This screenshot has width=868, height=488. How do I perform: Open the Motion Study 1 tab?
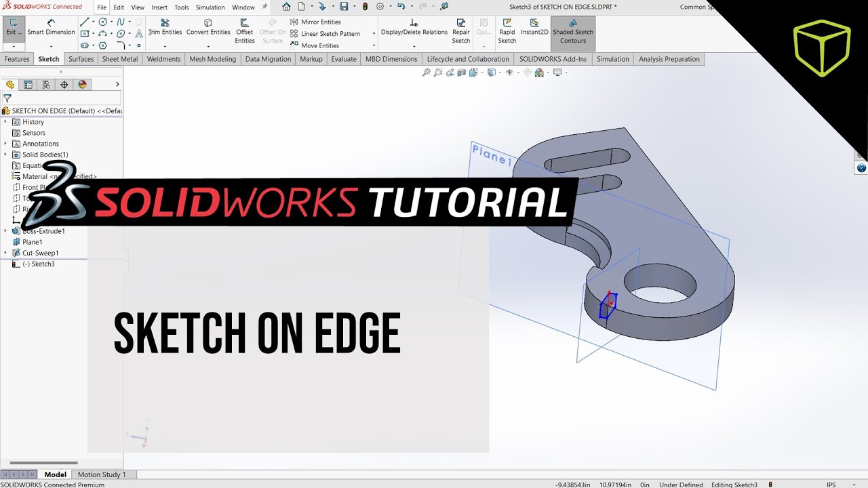102,474
